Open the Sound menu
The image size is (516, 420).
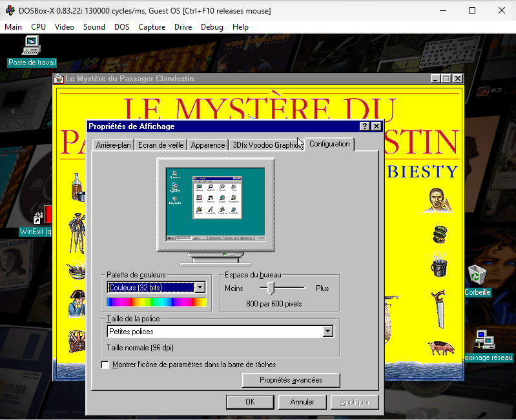pos(94,27)
